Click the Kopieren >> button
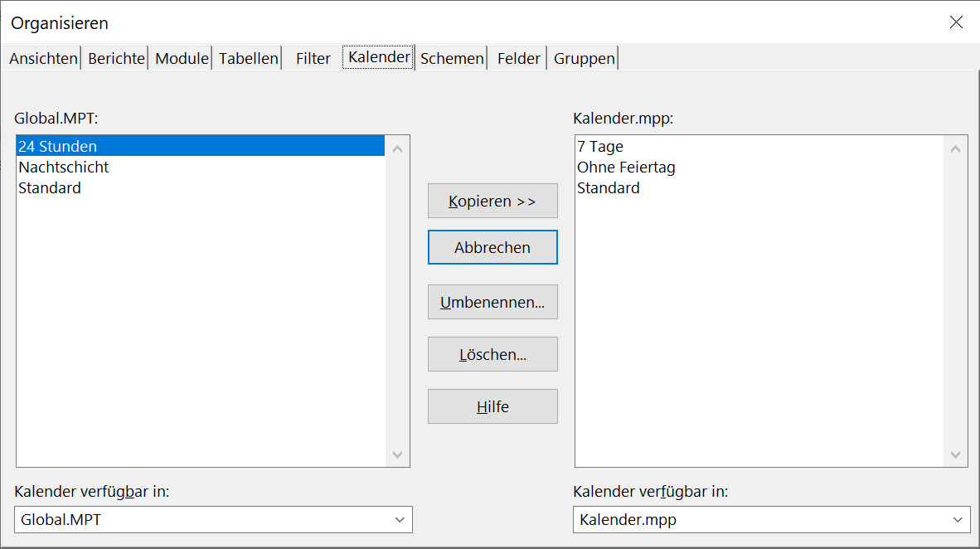 (492, 201)
